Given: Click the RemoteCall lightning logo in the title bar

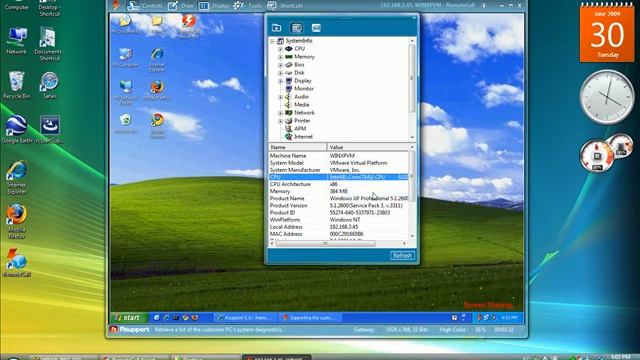Looking at the screenshot, I should [116, 5].
